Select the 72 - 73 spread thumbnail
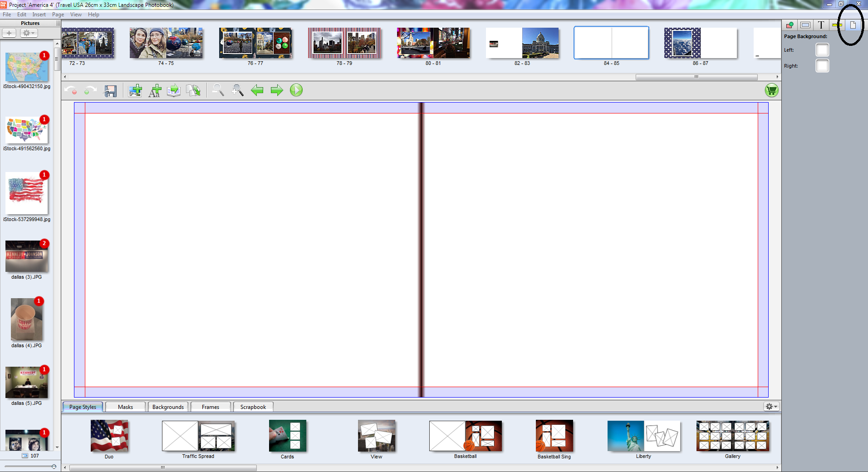This screenshot has width=868, height=472. pos(88,43)
